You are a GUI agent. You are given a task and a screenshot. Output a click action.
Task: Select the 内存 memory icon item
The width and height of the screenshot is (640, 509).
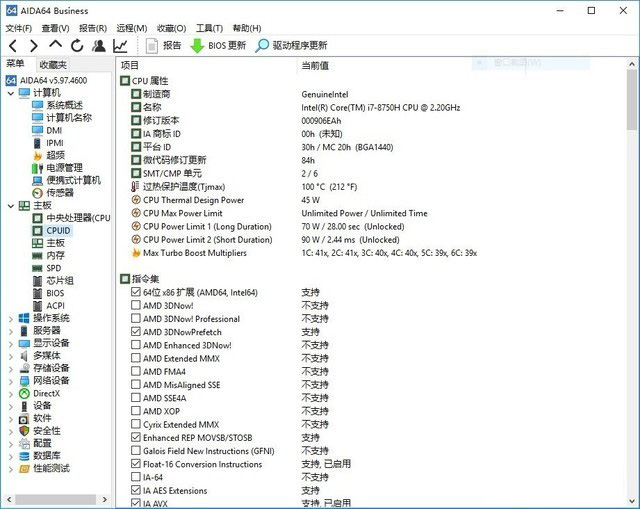click(x=37, y=256)
